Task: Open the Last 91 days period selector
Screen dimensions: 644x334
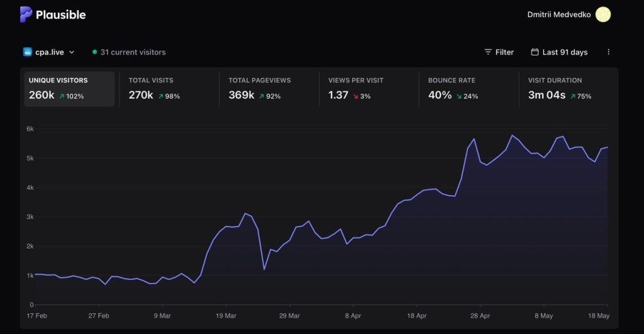Action: (x=559, y=52)
